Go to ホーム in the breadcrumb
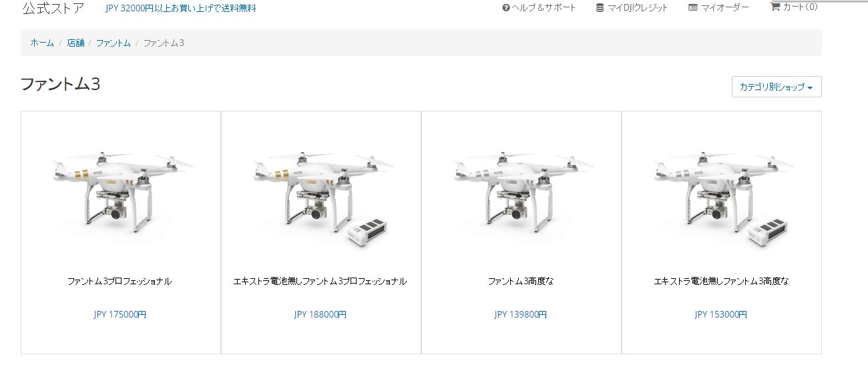The height and width of the screenshot is (381, 868). click(42, 43)
